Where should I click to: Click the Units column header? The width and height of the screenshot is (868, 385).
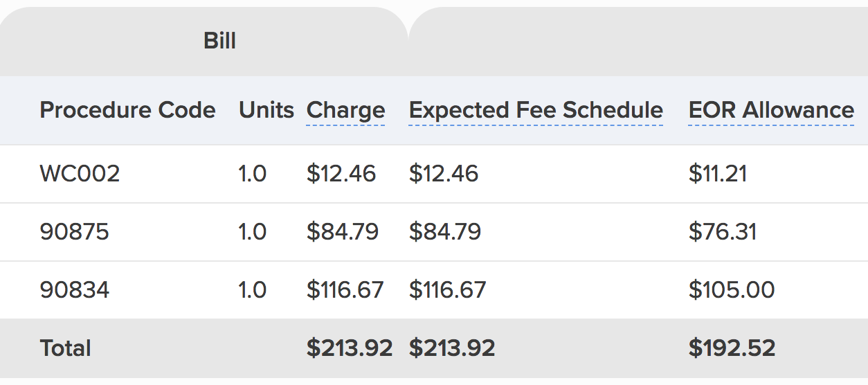click(266, 110)
